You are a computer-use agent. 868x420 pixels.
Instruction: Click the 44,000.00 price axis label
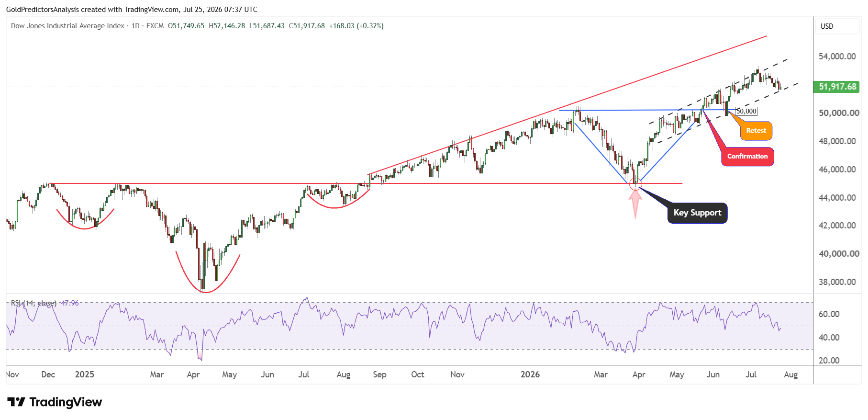(x=837, y=197)
